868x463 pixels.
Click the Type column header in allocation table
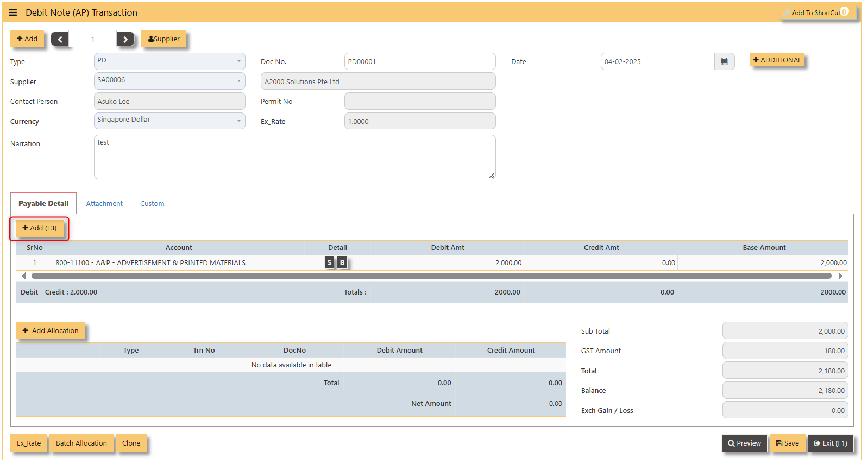point(131,350)
